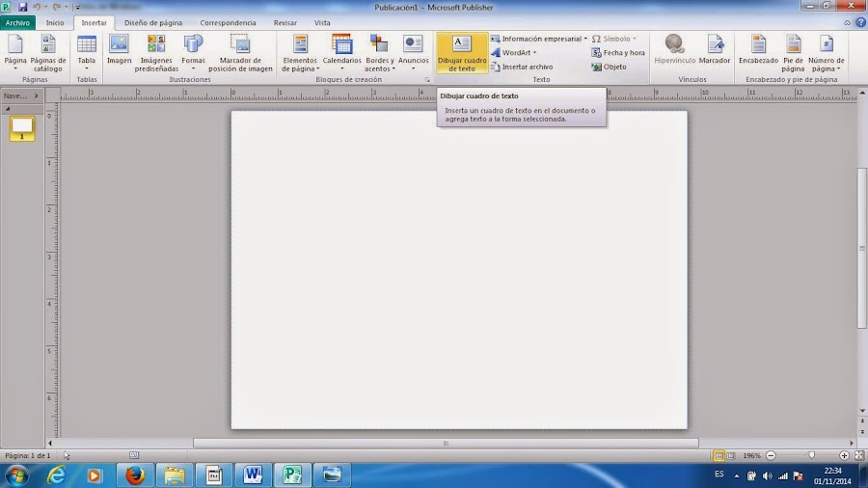Image resolution: width=868 pixels, height=488 pixels.
Task: Expand the page navigation pane chevron
Action: click(36, 95)
